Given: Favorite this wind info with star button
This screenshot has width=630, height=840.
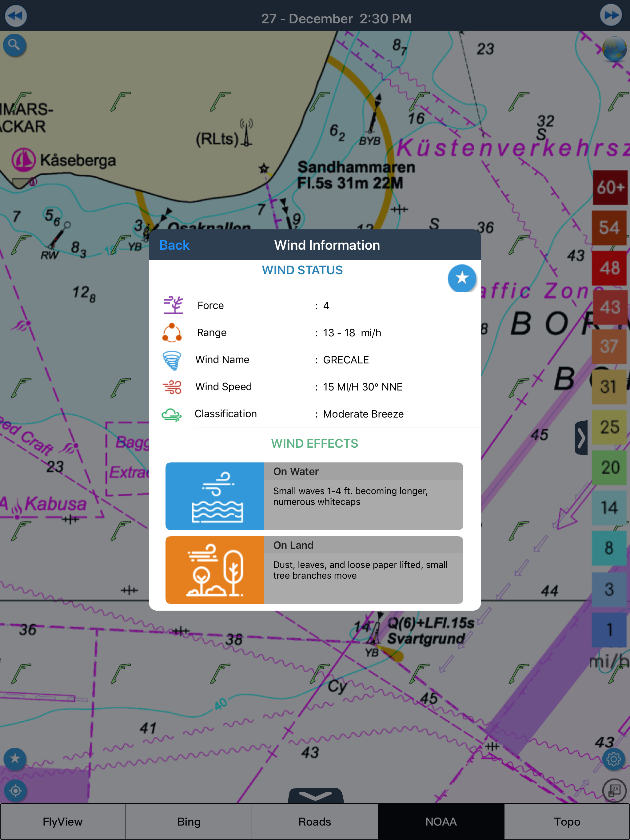Looking at the screenshot, I should pos(462,278).
